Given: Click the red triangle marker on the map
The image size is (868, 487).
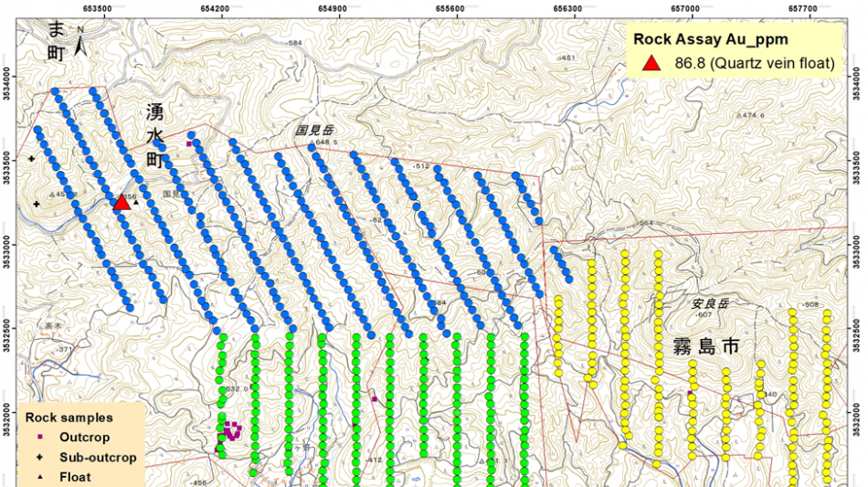Looking at the screenshot, I should click(122, 202).
